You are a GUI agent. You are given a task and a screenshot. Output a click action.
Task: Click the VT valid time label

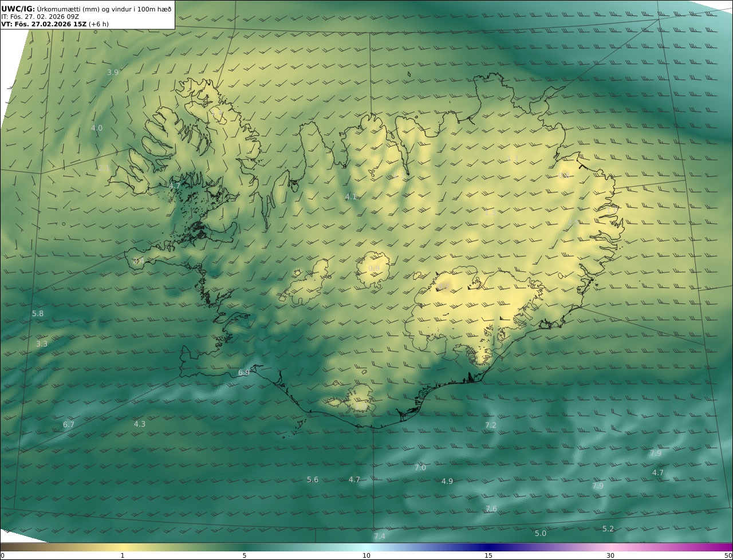coord(54,25)
